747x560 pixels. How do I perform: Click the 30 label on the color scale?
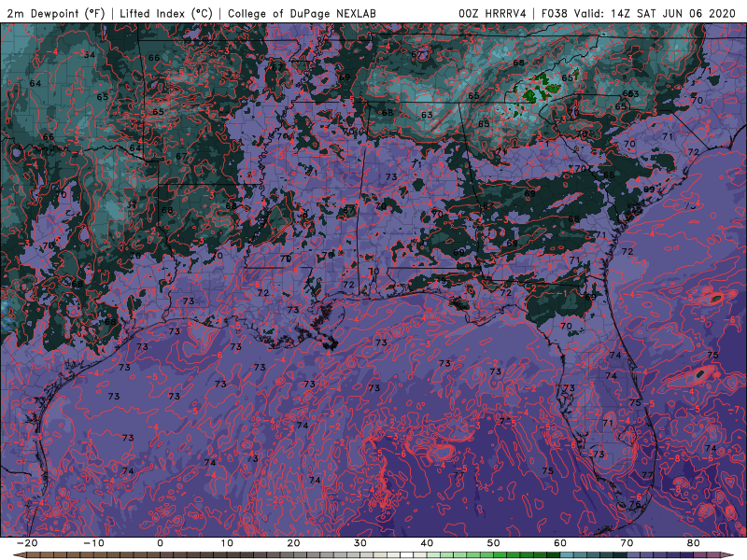tap(360, 543)
